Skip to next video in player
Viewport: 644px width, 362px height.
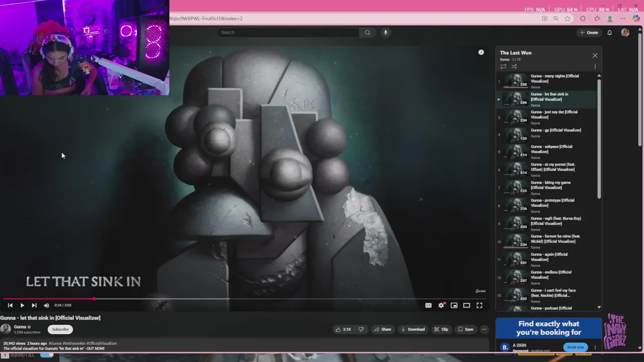click(x=34, y=305)
